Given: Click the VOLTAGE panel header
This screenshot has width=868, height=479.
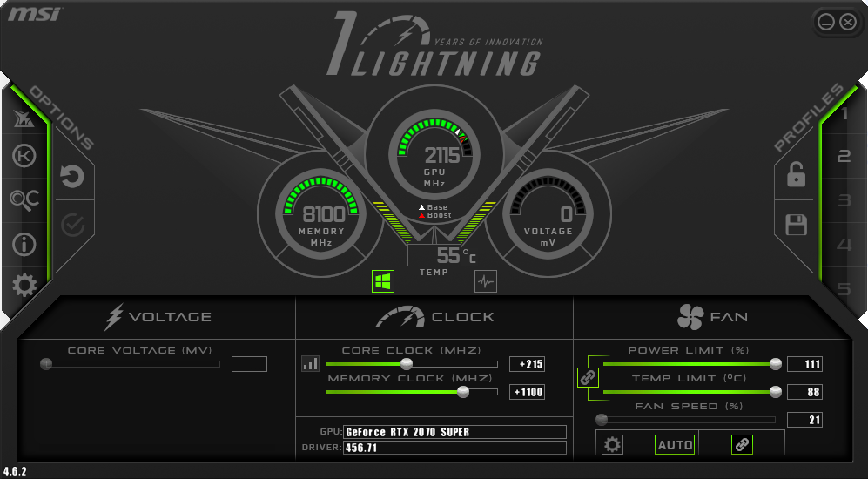Looking at the screenshot, I should 158,317.
